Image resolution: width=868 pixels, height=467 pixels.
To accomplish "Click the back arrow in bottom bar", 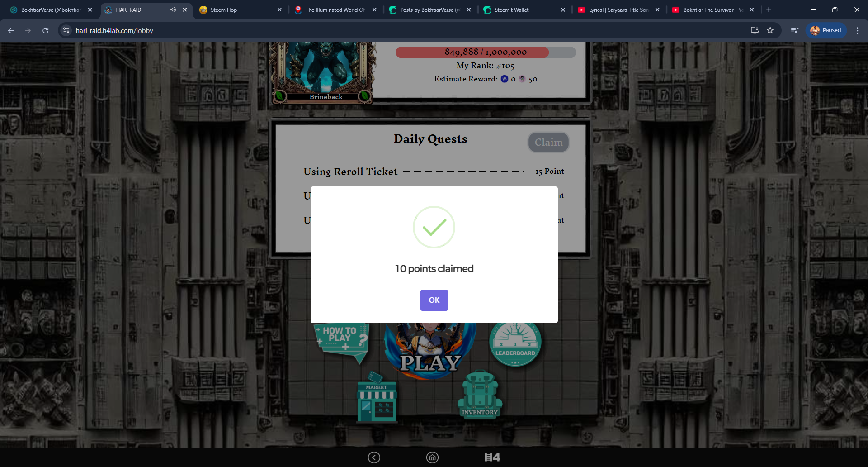I will tap(374, 457).
